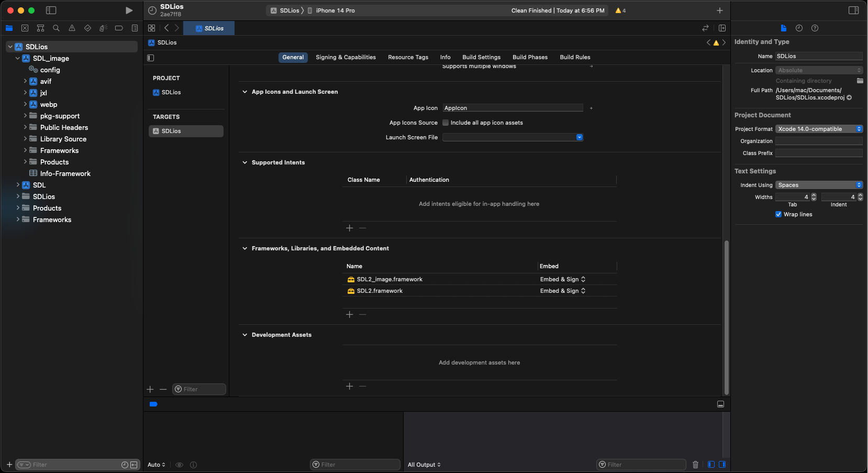Go back in editor history
The height and width of the screenshot is (473, 868).
[x=166, y=28]
